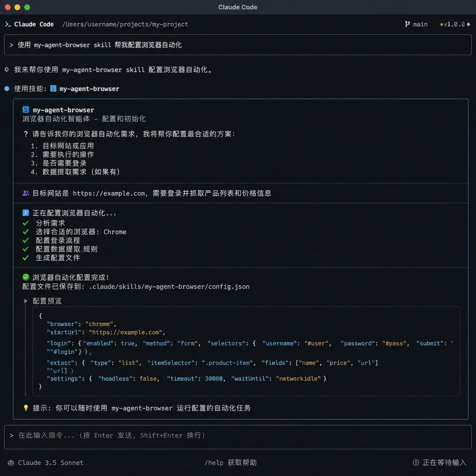476x476 pixels.
Task: Click the white dot after v1.0.0
Action: pos(468,24)
